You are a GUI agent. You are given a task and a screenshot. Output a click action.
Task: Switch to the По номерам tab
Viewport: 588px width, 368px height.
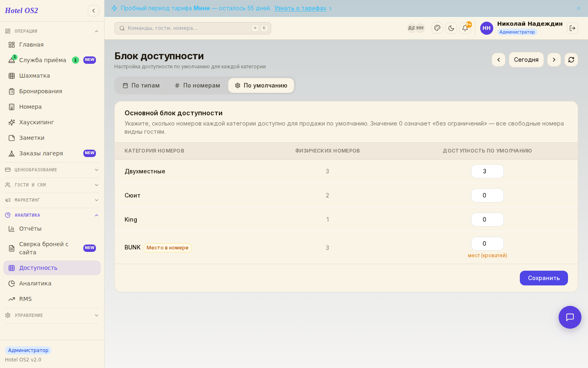pos(197,85)
